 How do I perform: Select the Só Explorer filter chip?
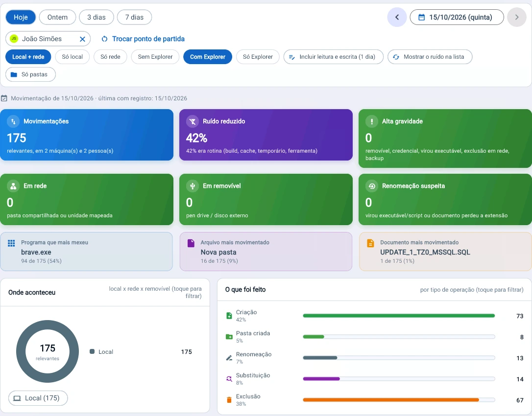coord(258,57)
